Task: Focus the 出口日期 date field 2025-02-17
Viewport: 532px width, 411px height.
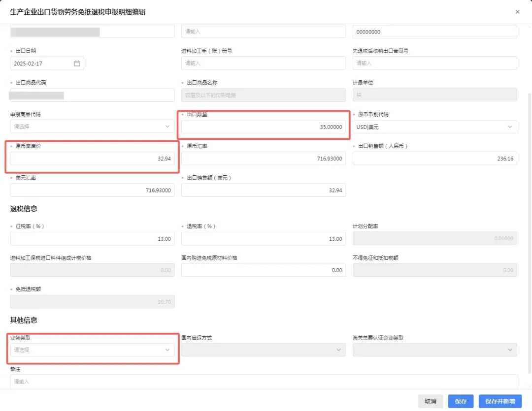Action: coord(47,63)
